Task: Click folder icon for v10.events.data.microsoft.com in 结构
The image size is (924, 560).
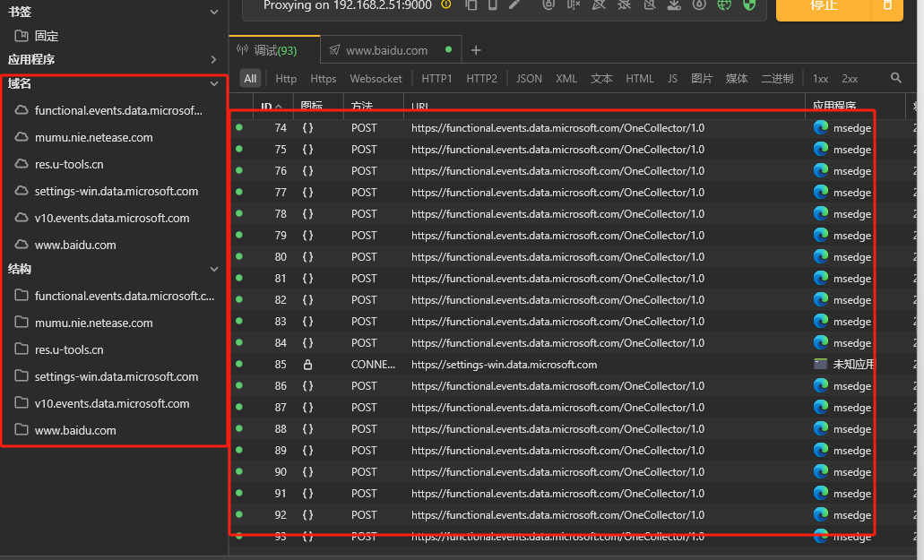Action: (x=22, y=403)
